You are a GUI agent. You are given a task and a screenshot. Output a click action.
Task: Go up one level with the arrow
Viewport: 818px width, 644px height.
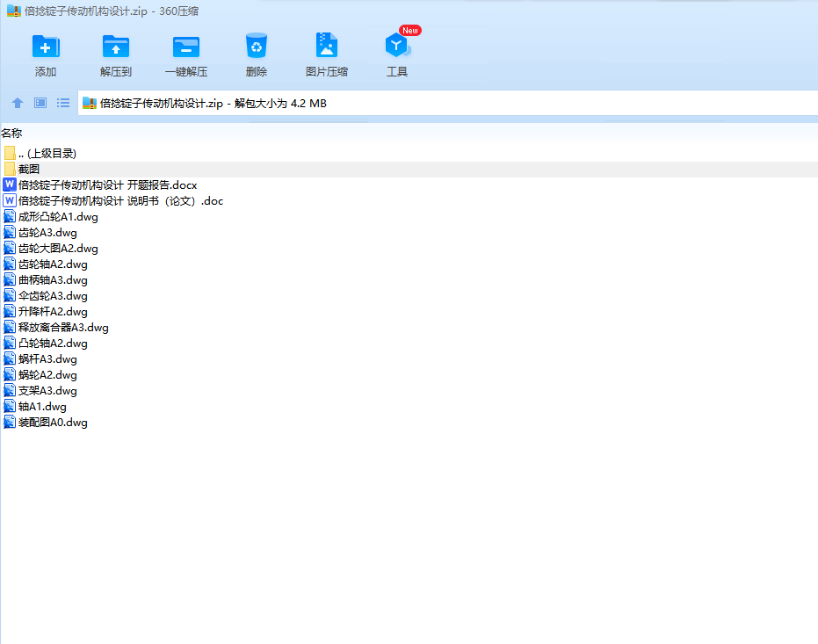click(x=18, y=104)
